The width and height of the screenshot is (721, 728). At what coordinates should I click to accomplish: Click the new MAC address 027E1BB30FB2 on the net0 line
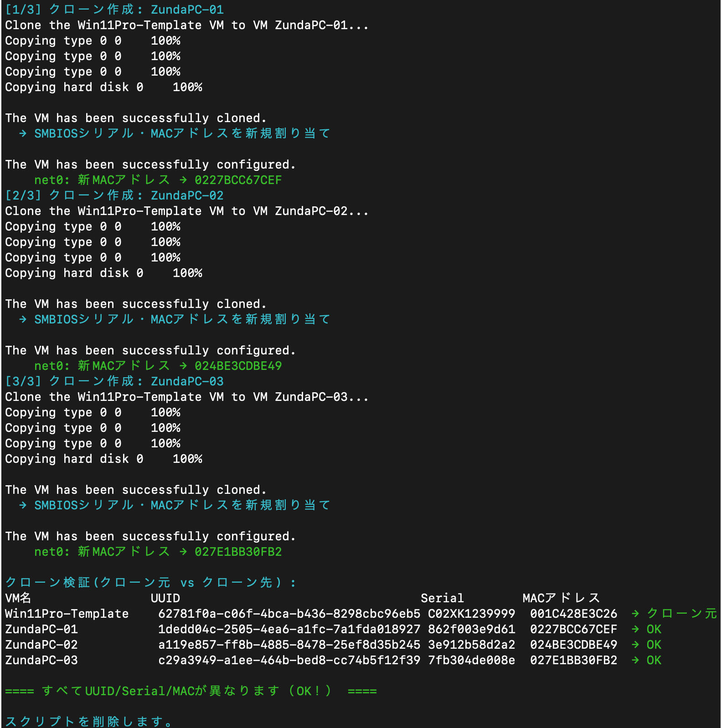tap(238, 552)
